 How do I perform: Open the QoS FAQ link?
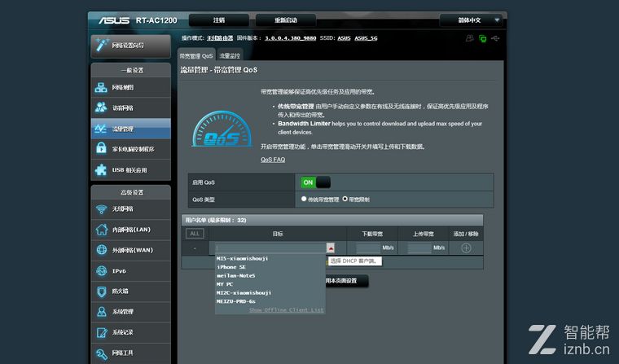(x=273, y=160)
